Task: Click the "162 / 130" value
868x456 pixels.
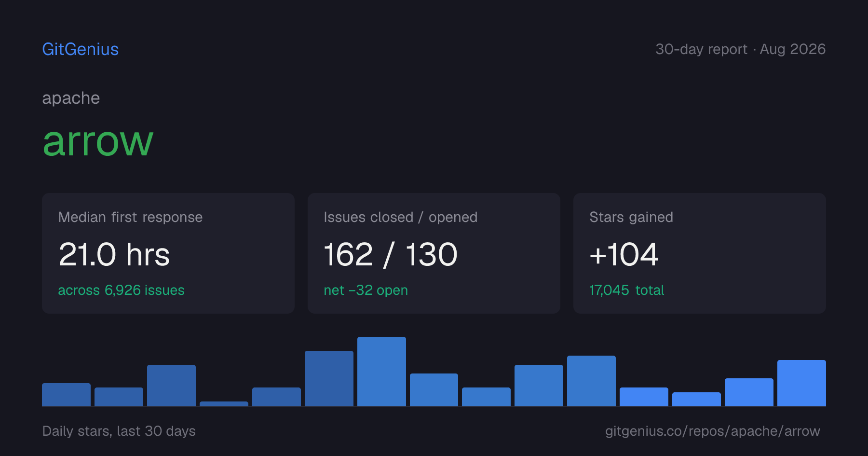Action: tap(391, 254)
